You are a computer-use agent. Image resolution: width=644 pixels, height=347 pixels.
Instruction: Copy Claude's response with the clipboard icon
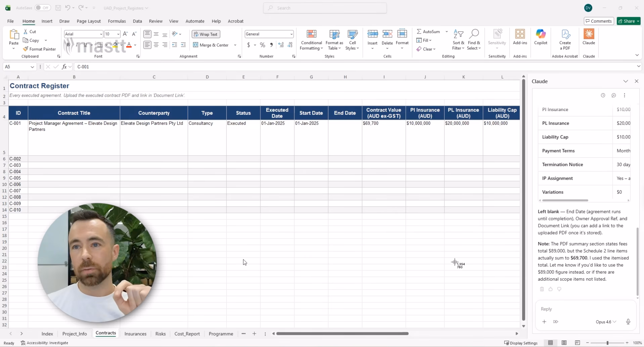[x=542, y=289]
